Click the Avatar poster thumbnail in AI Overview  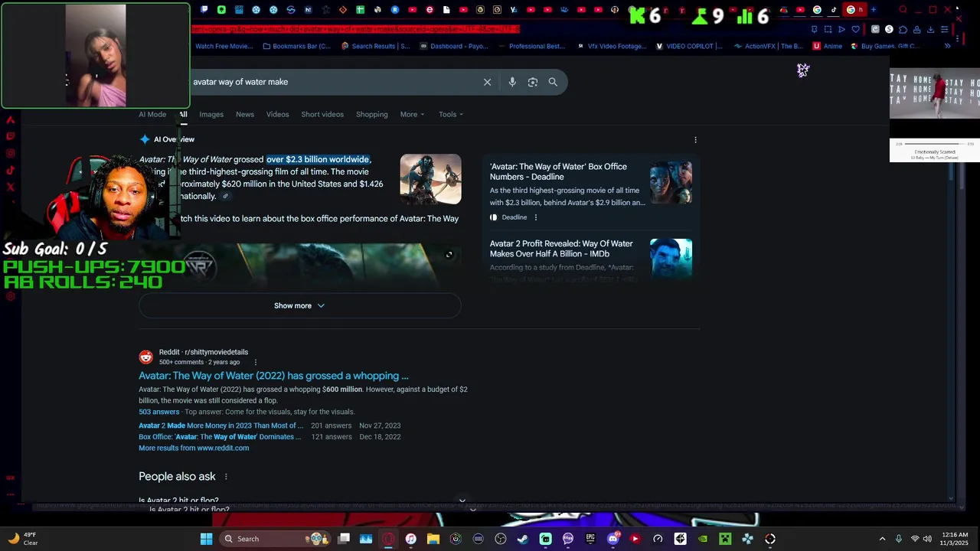tap(430, 179)
